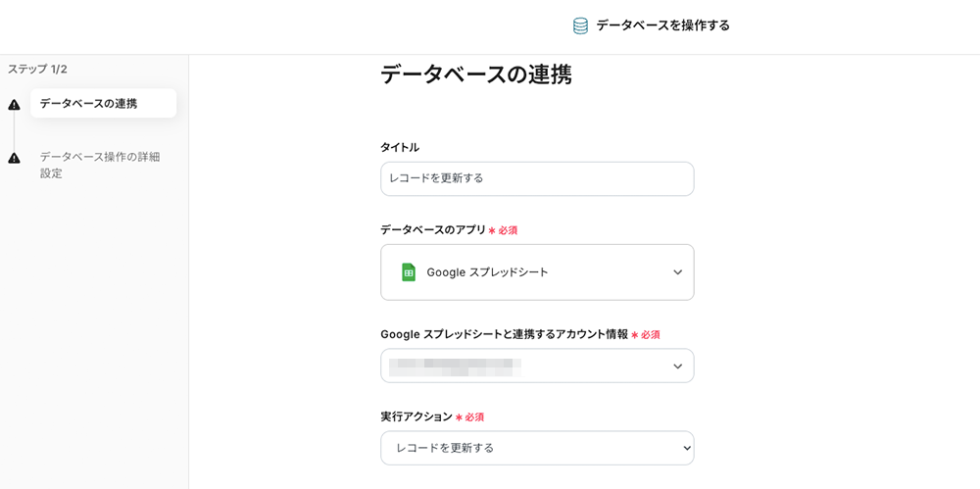Screen dimensions: 980x489
Task: Open the account dropdown using its chevron
Action: 677,367
